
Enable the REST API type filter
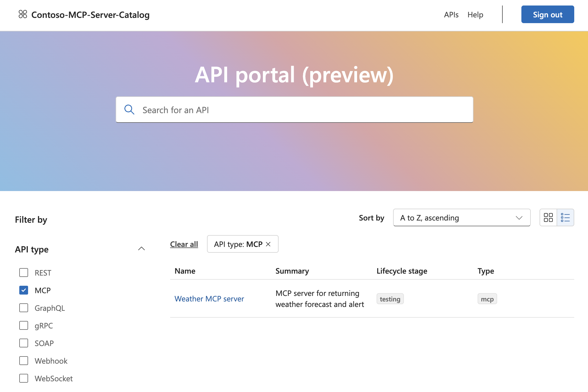[24, 273]
